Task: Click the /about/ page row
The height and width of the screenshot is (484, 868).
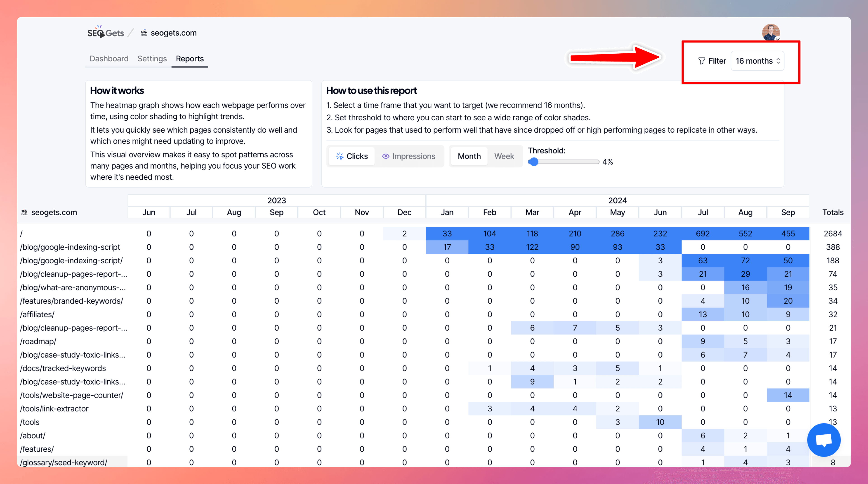Action: 33,436
